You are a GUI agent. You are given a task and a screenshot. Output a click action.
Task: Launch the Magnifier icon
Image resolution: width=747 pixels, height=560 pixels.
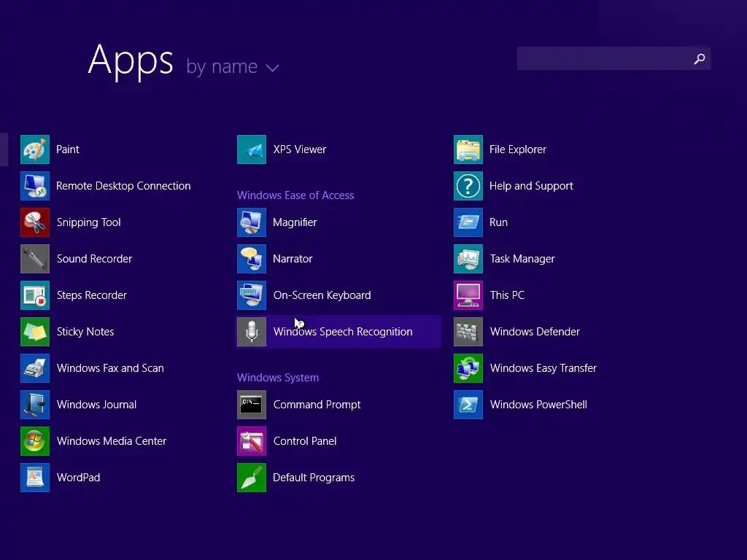pos(252,222)
